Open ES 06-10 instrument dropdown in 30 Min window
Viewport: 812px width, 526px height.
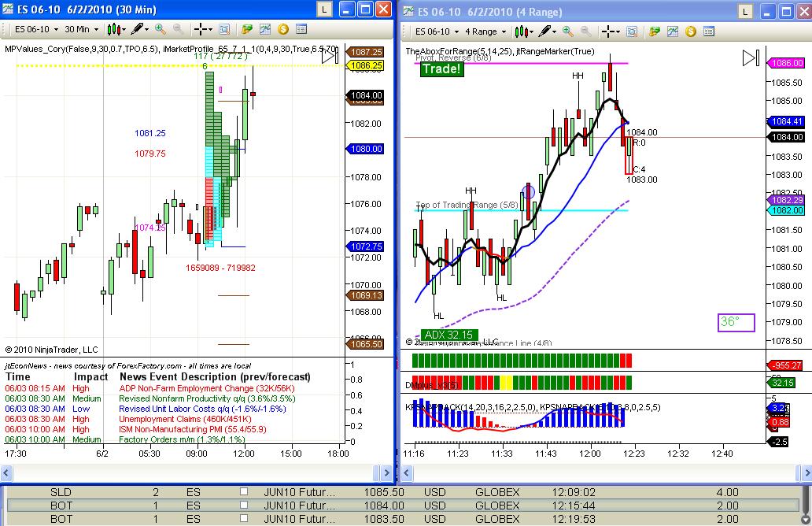pos(36,30)
